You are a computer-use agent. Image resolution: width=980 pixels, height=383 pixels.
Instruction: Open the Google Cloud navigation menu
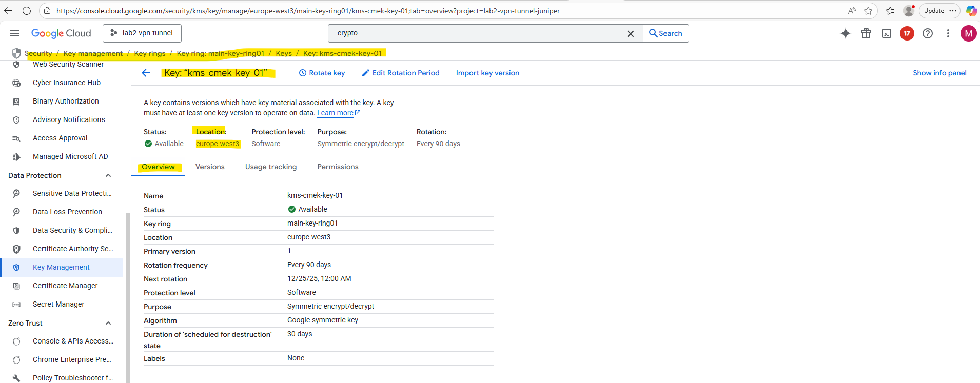coord(14,33)
